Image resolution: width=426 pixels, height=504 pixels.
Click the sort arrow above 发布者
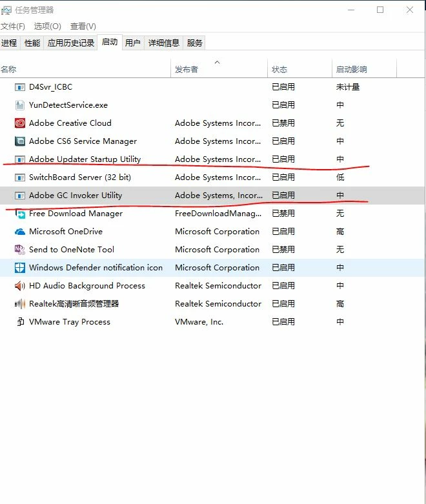click(x=218, y=63)
